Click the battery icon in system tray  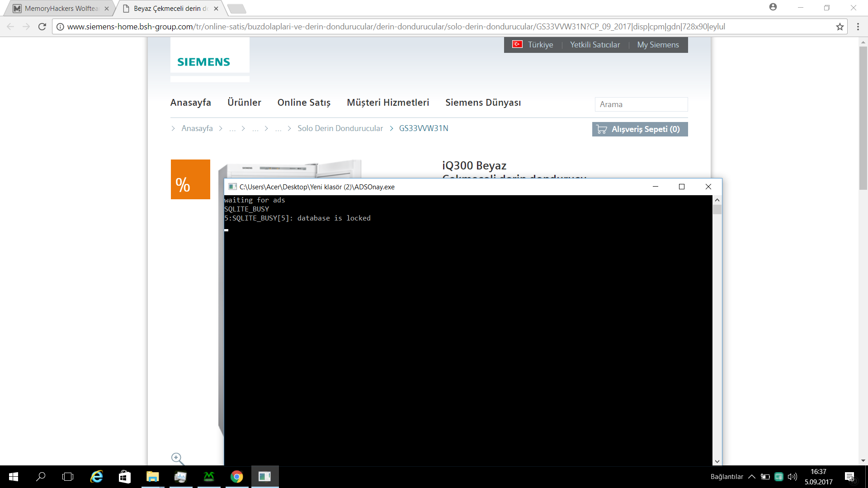[x=765, y=477]
